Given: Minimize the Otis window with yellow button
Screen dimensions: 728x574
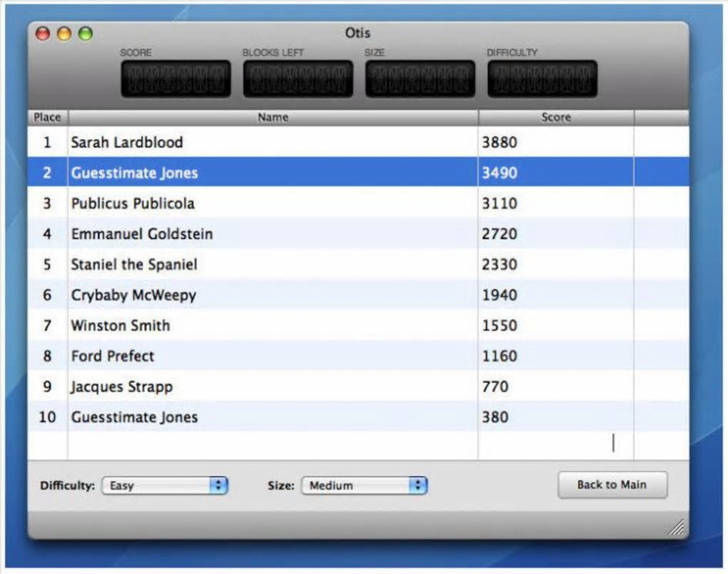Looking at the screenshot, I should [64, 34].
